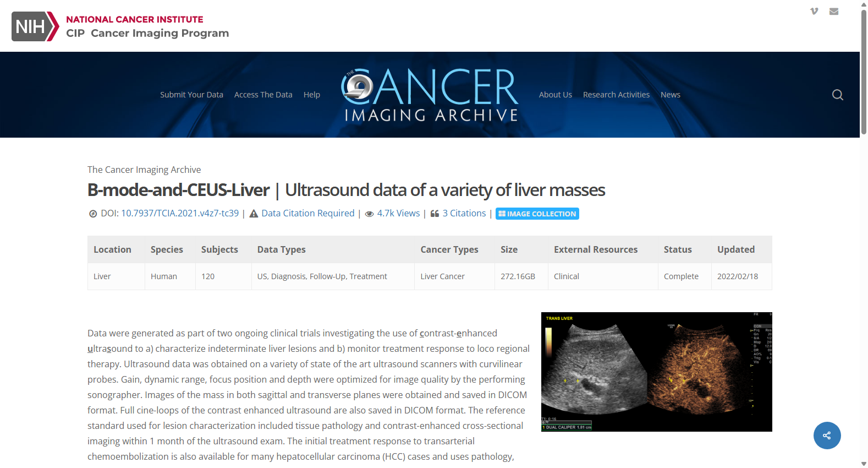Open About Us menu
868x468 pixels.
point(556,95)
